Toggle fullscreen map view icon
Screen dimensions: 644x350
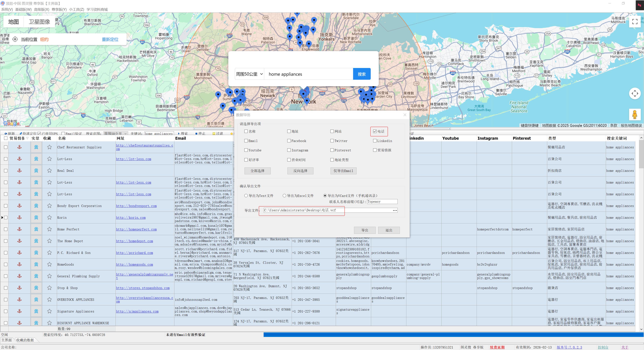[634, 21]
